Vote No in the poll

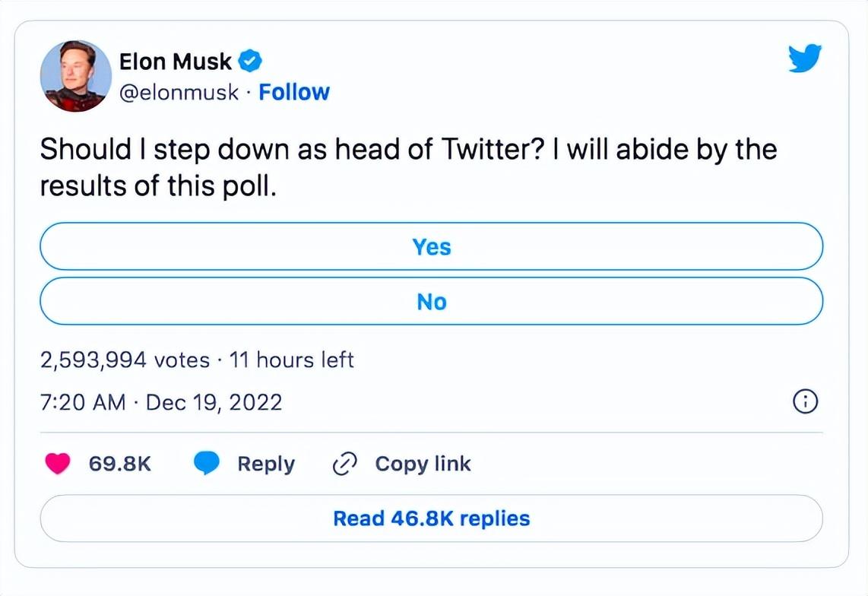[x=431, y=302]
